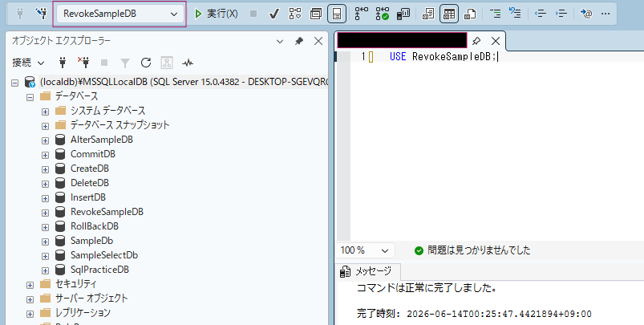This screenshot has width=644, height=325.
Task: Select the (localdb)¥MSSQLLocalDB server node
Action: pos(184,82)
